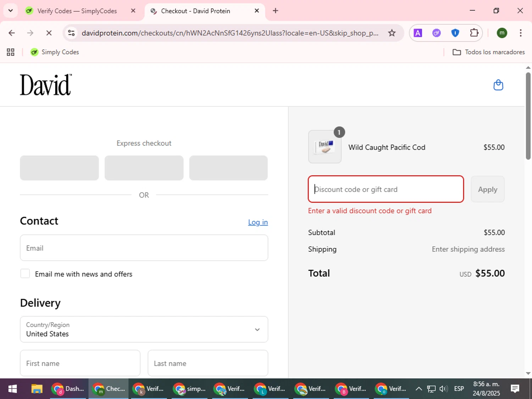The image size is (532, 399).
Task: Open network status tray icon
Action: point(431,389)
